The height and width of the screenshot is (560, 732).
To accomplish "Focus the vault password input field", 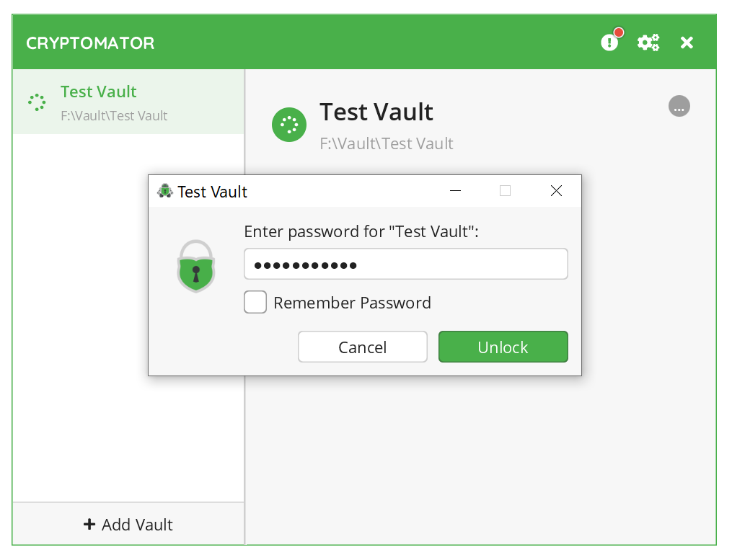I will coord(405,264).
